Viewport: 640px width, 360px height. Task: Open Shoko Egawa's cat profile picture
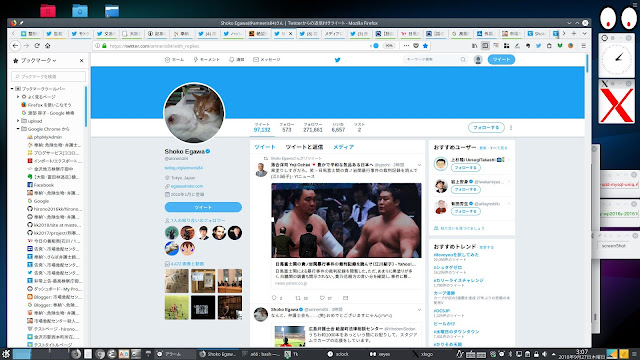pos(194,113)
